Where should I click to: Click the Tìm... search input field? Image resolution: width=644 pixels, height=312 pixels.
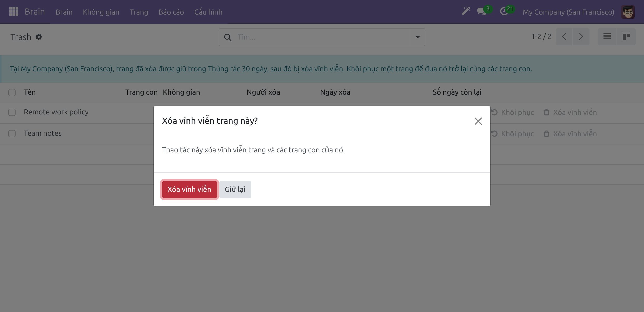point(322,37)
